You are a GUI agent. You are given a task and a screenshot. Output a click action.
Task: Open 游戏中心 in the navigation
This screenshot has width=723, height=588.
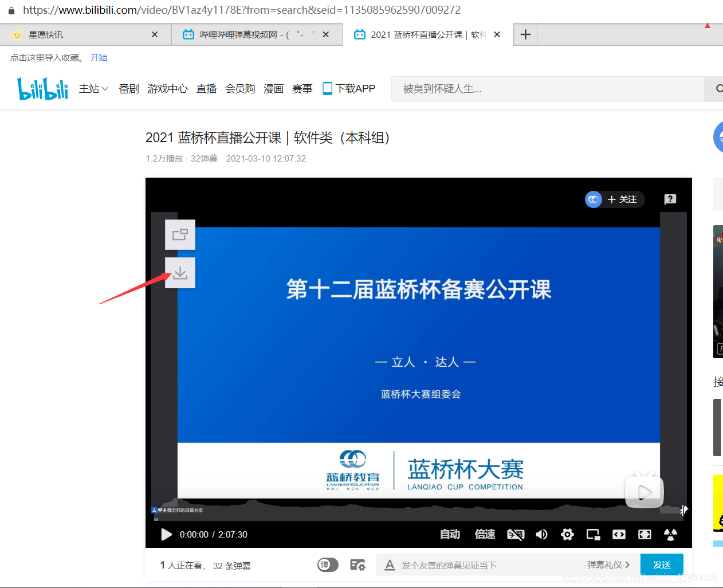(167, 89)
